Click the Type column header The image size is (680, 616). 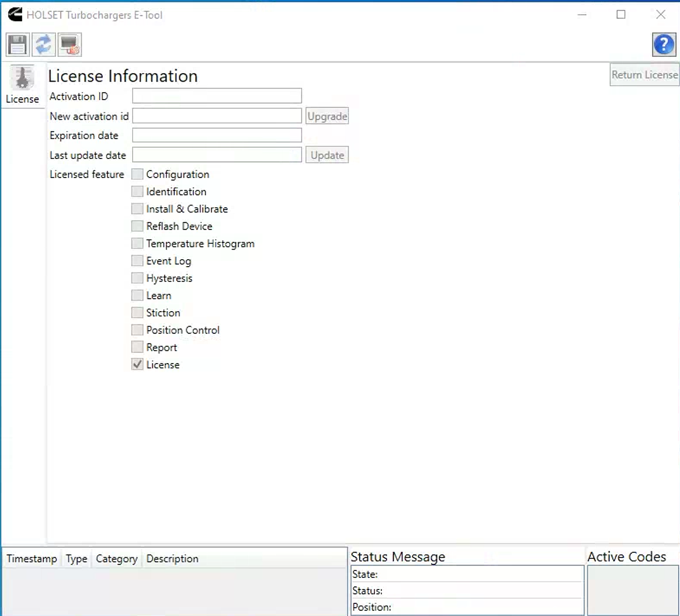(x=76, y=559)
